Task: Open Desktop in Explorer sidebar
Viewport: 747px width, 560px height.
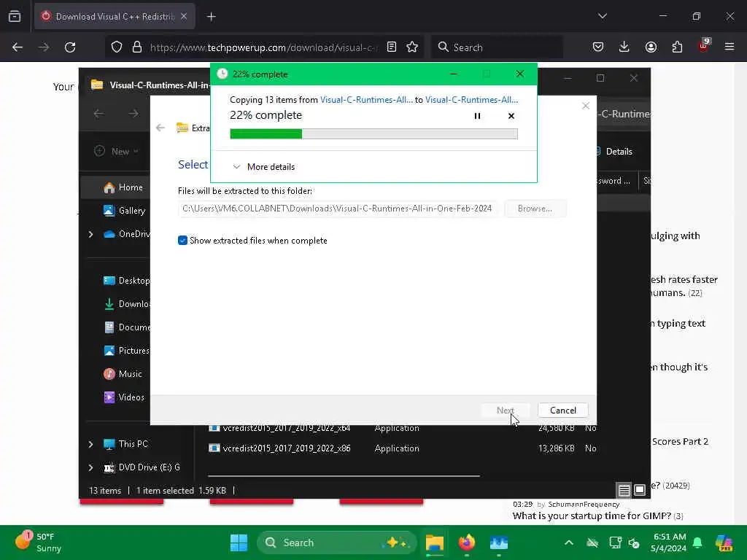Action: (125, 281)
